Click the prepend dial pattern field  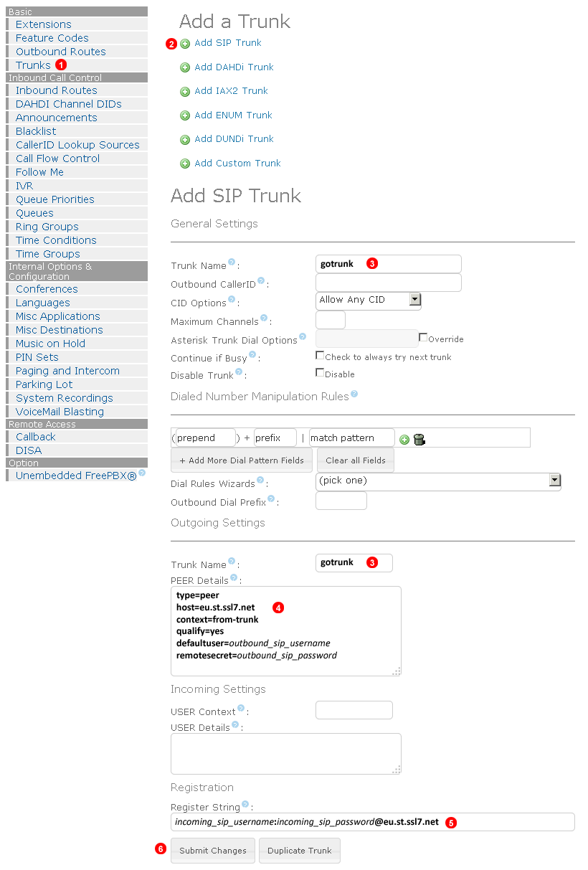pyautogui.click(x=206, y=438)
